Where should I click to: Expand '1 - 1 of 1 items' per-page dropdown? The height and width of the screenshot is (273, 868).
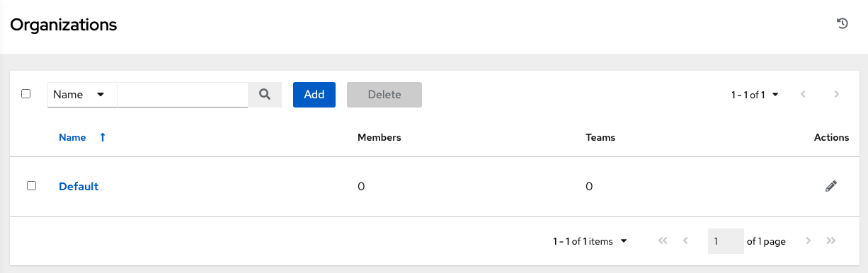pos(590,241)
